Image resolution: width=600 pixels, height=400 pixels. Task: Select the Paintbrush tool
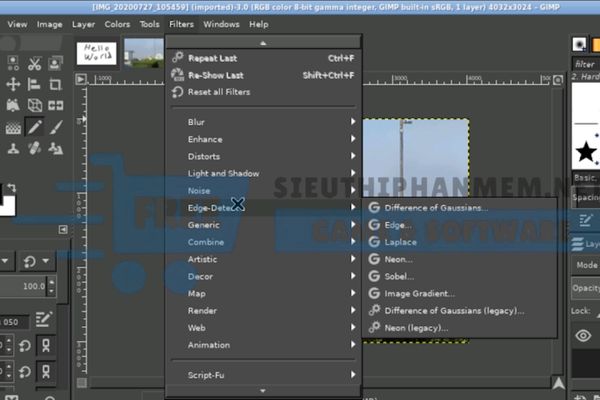(56, 127)
